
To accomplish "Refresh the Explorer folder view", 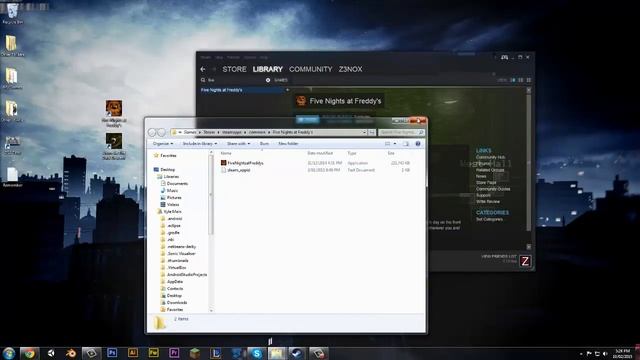I will click(x=372, y=132).
